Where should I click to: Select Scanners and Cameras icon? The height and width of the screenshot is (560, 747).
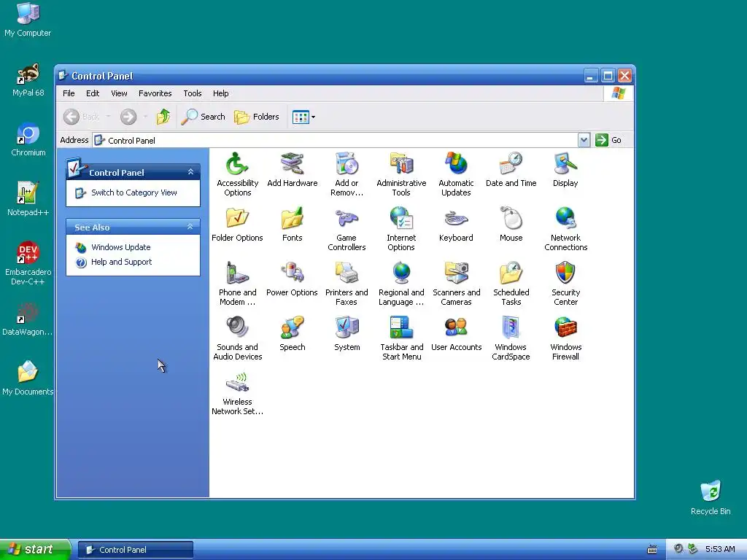coord(456,283)
